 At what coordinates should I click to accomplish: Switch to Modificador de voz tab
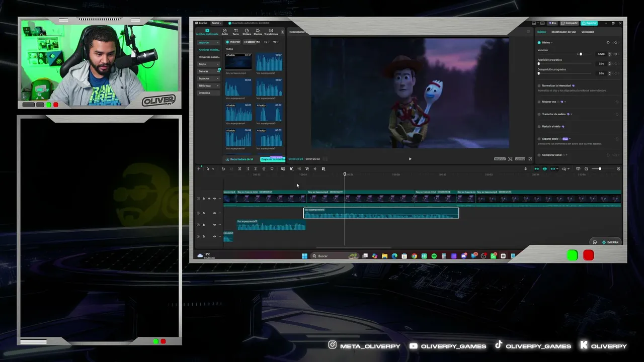563,32
